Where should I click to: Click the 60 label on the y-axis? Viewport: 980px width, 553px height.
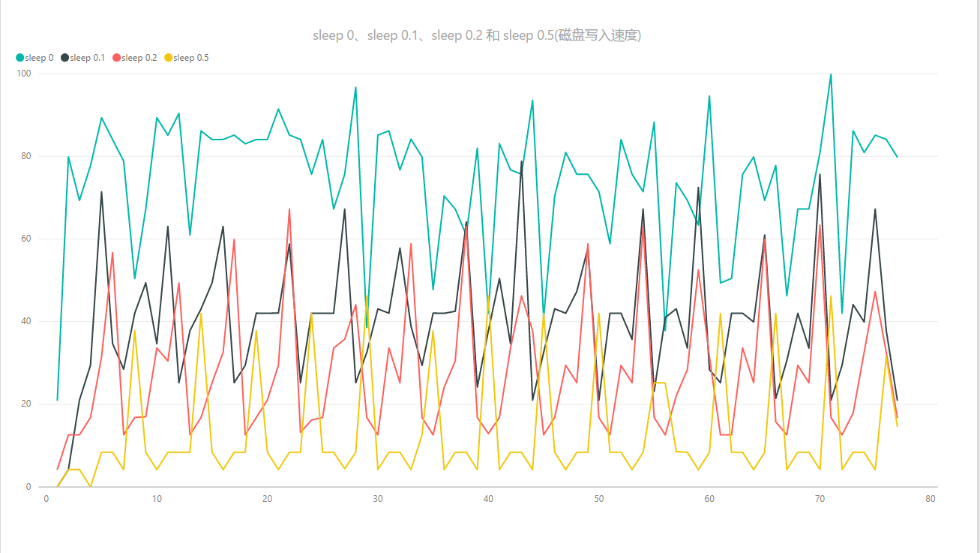tap(26, 239)
